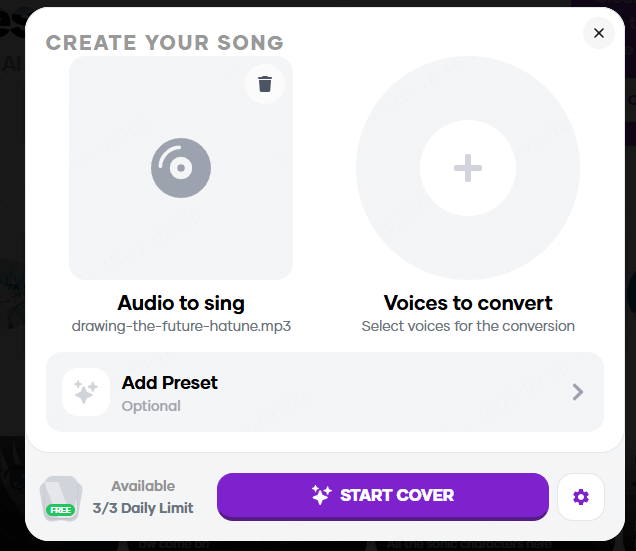Screen dimensions: 636x551
Task: Select the drawing-the-future-hatune.mp3 filename
Action: click(181, 326)
